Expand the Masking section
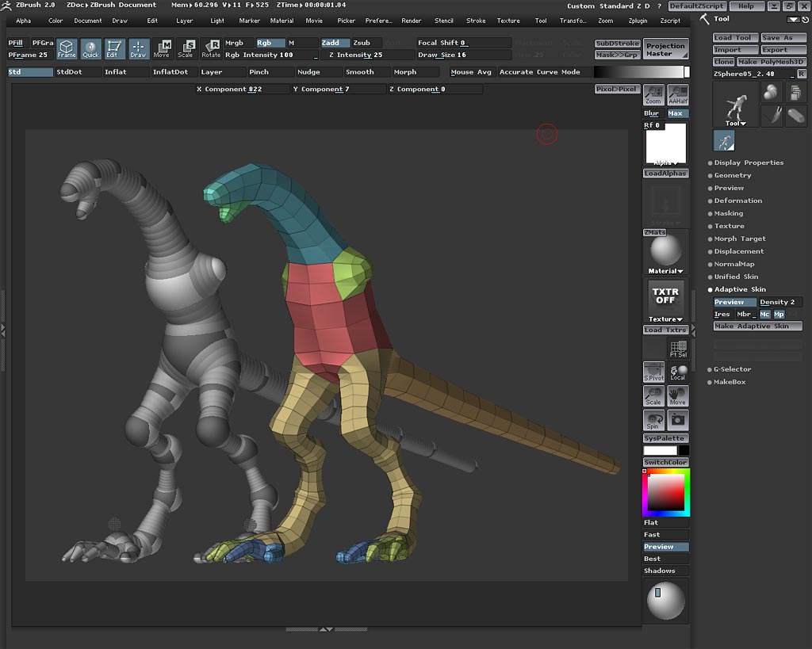The image size is (812, 649). point(728,213)
